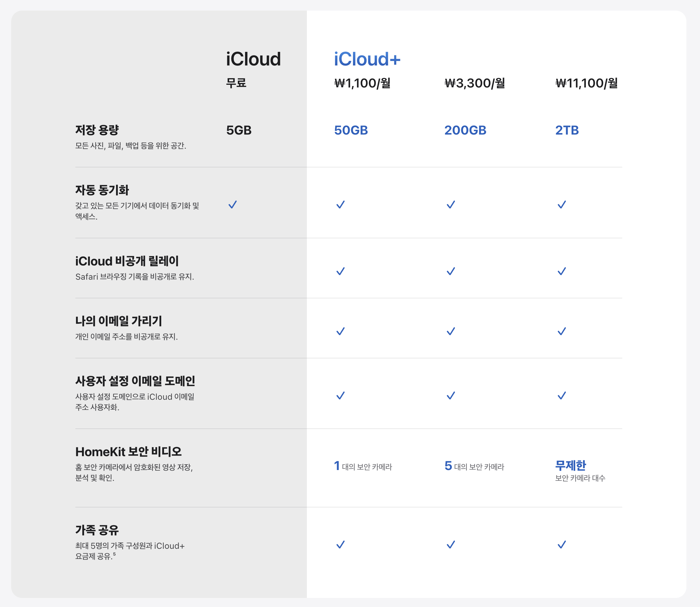700x607 pixels.
Task: Click the 사용자 설정 이메일 도메인 row title
Action: (135, 381)
